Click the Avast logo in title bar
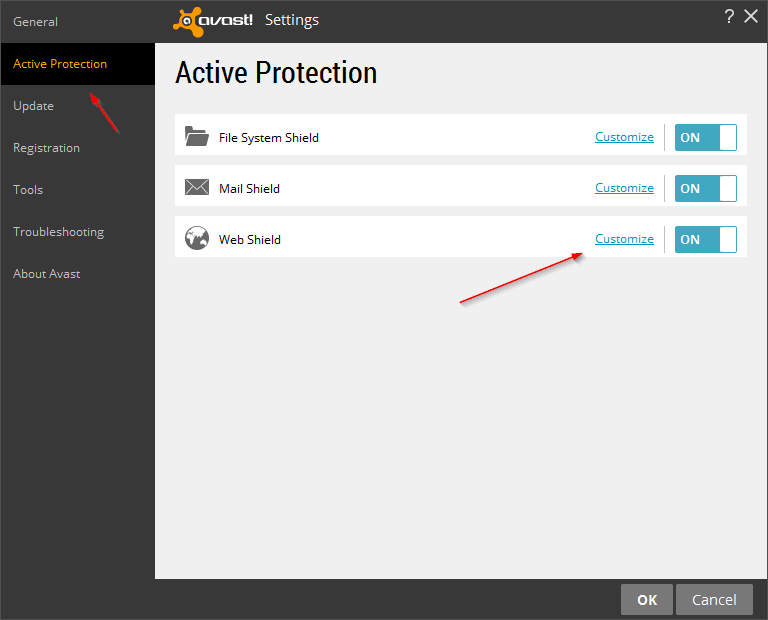The height and width of the screenshot is (620, 768). (213, 20)
